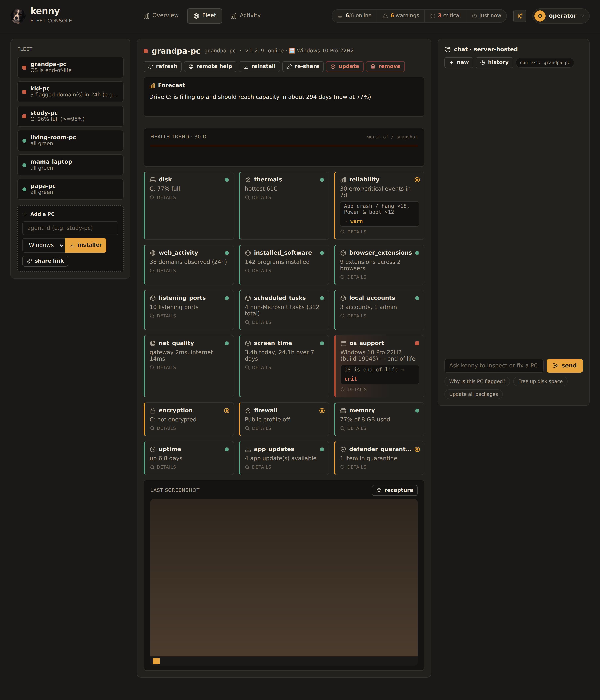Click 'Why is this PC flagged?' suggestion
Image resolution: width=600 pixels, height=700 pixels.
[477, 381]
